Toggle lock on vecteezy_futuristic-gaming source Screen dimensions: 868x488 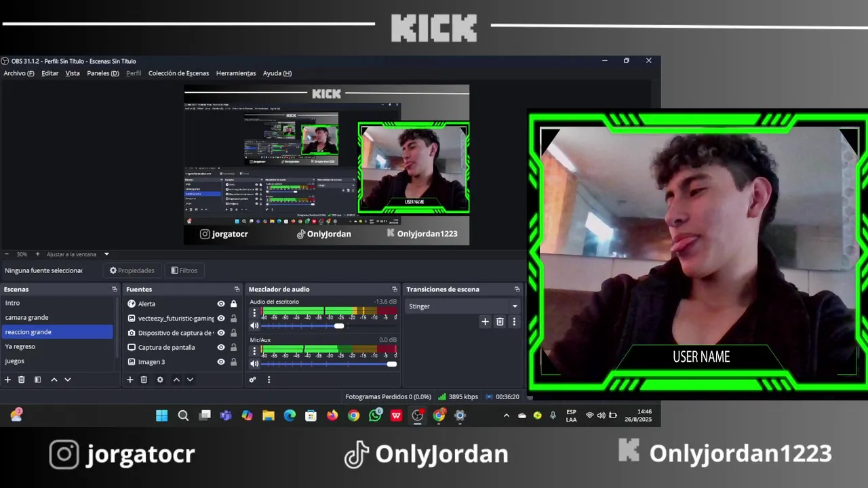pyautogui.click(x=234, y=318)
